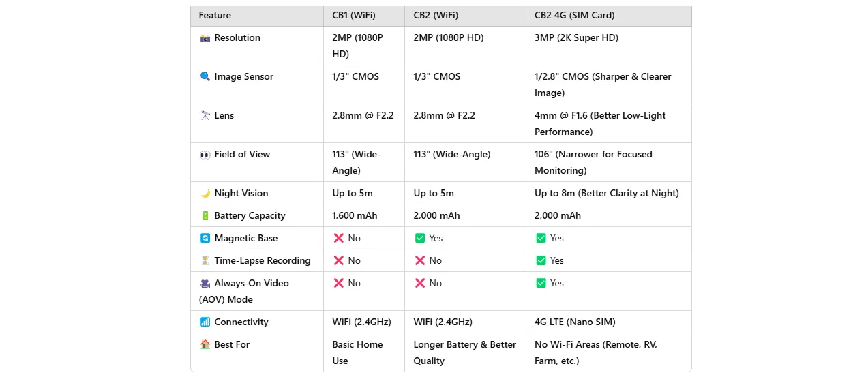Click the green check for CB2 WiFi Magnetic Base
Screen dimensions: 868x379
[420, 239]
